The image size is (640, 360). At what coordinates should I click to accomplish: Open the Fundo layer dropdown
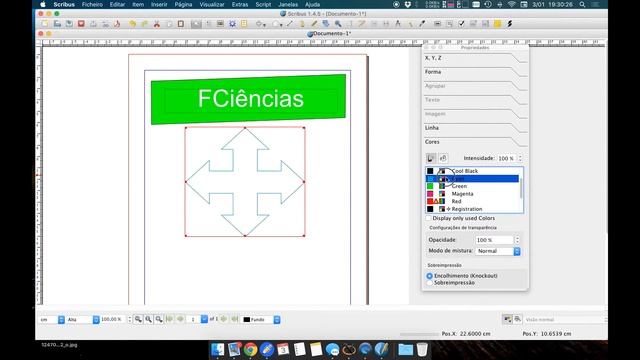coord(261,320)
